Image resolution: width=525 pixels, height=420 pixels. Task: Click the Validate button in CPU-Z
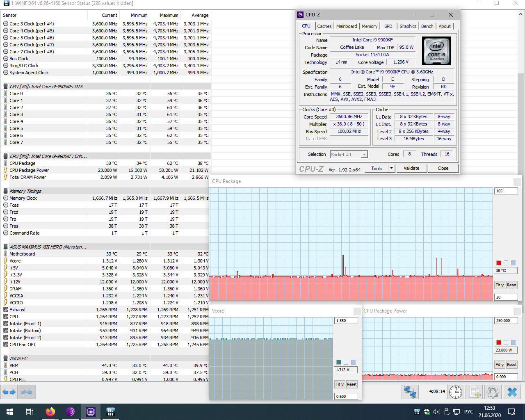[411, 168]
